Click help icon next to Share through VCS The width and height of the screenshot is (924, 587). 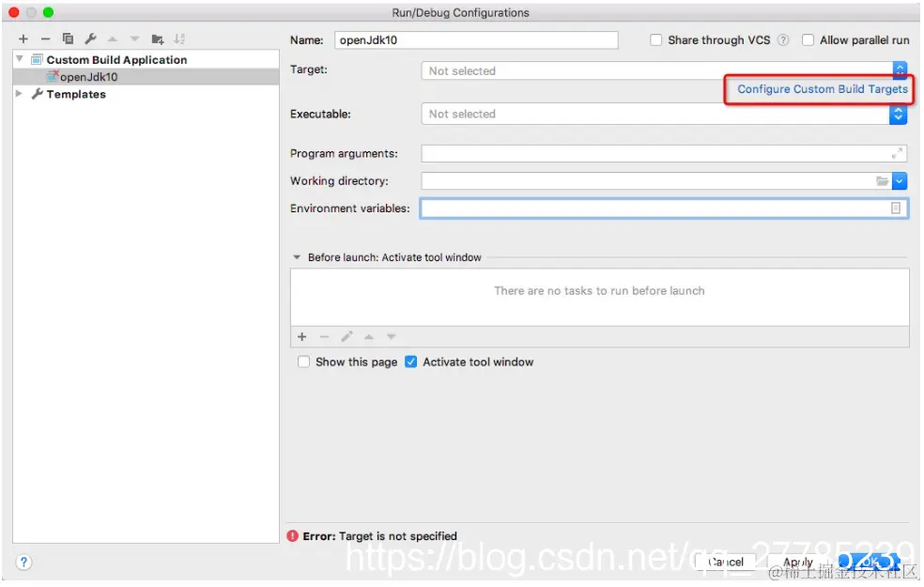coord(782,40)
